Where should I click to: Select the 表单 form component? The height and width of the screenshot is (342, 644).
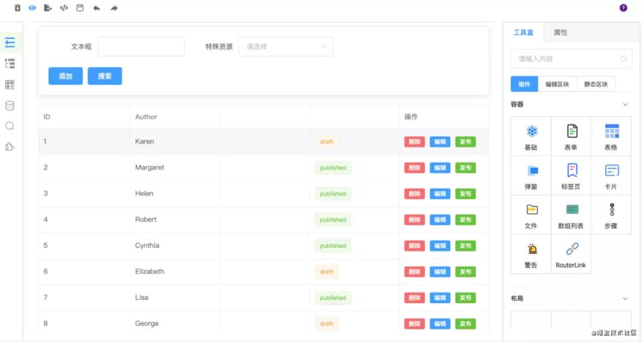coord(571,137)
